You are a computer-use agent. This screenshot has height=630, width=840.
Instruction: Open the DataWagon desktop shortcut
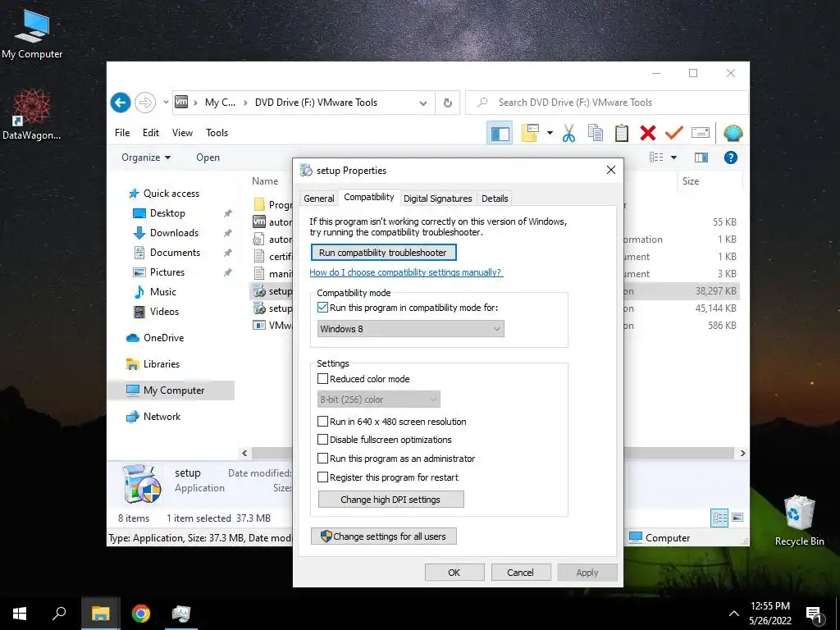pyautogui.click(x=32, y=115)
